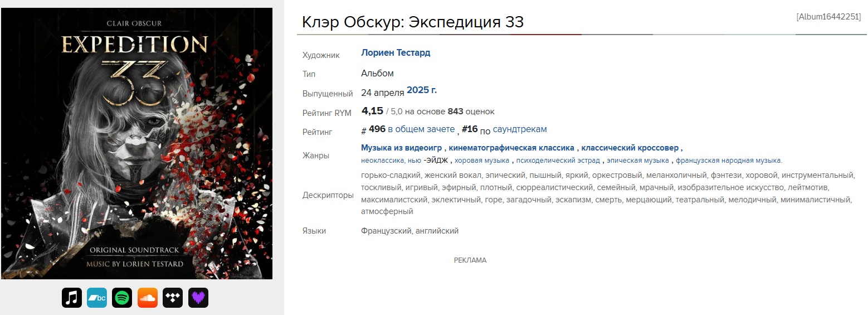Click the 'Языки' row label
Image resolution: width=868 pixels, height=315 pixels.
tap(314, 231)
